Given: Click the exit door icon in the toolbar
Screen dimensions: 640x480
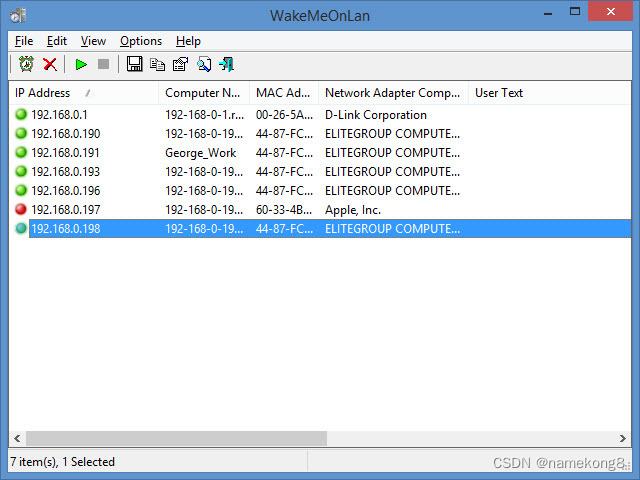Looking at the screenshot, I should coord(227,64).
